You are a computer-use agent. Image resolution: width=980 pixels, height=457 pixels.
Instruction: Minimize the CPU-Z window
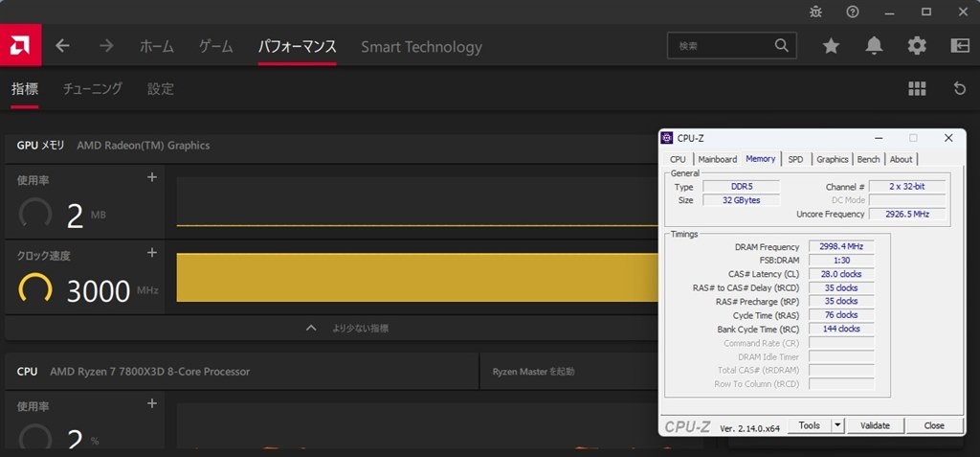point(879,138)
